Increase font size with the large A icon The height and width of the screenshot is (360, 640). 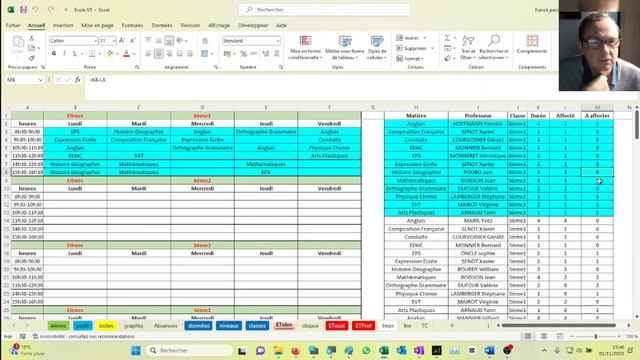click(x=122, y=41)
